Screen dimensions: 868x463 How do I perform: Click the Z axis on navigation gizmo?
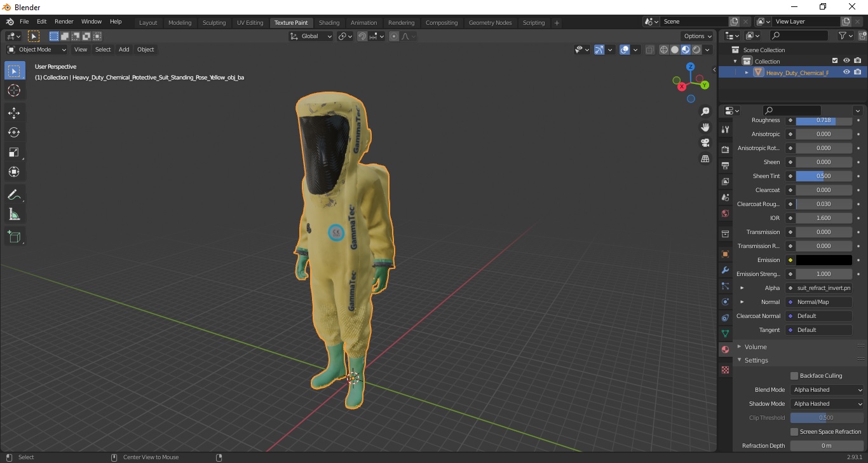691,67
